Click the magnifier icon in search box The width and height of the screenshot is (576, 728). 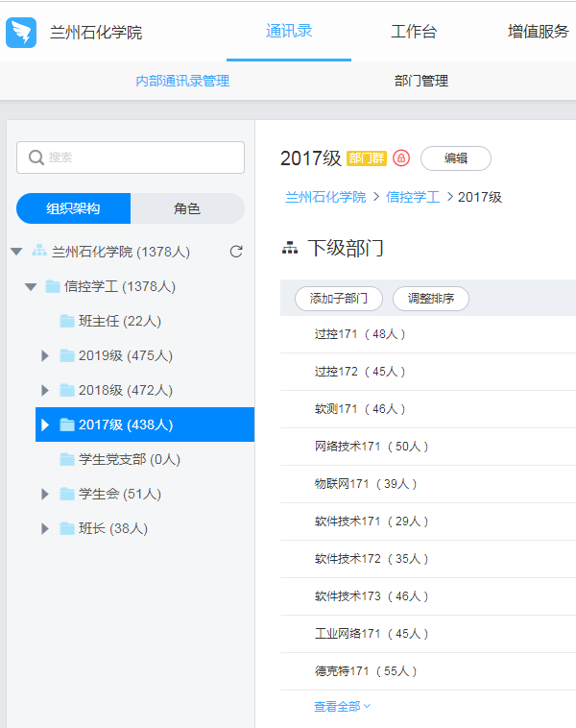36,158
